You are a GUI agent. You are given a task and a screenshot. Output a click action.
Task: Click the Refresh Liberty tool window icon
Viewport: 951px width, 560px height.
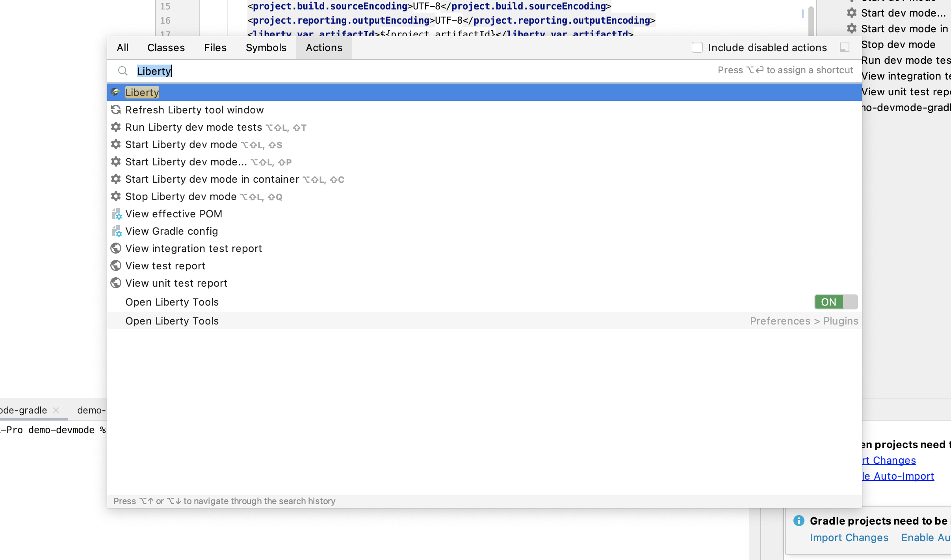coord(116,109)
